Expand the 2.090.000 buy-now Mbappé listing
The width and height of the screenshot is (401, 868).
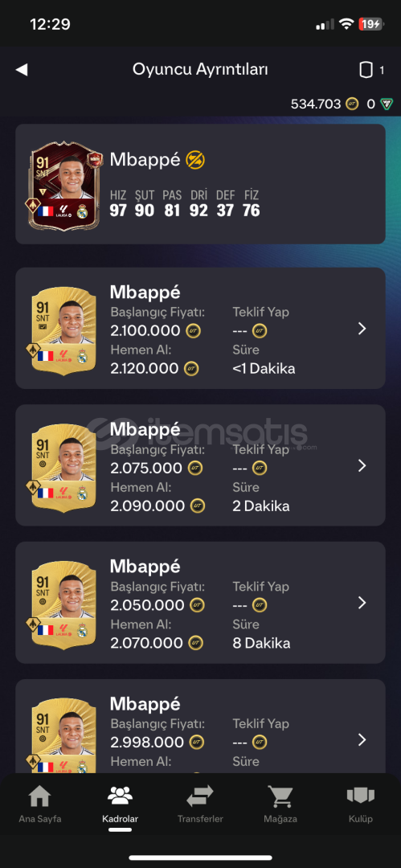[x=201, y=465]
